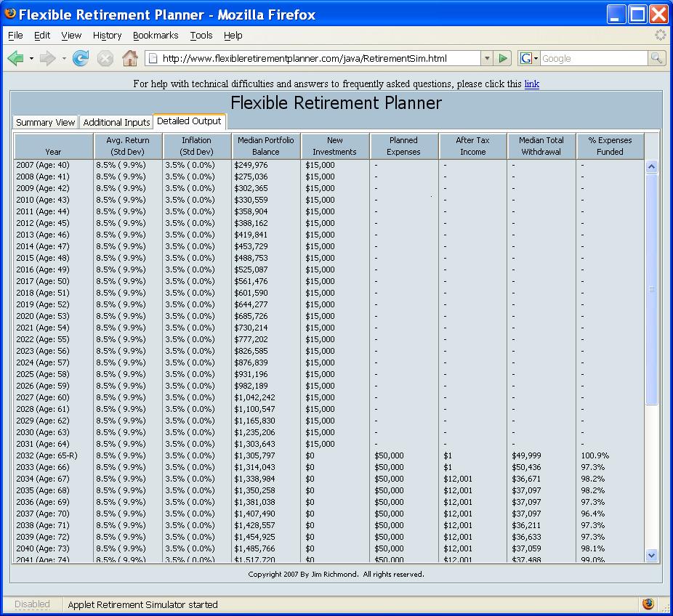Click the $50,436 withdrawal cell
Image resolution: width=673 pixels, height=616 pixels.
(x=526, y=467)
